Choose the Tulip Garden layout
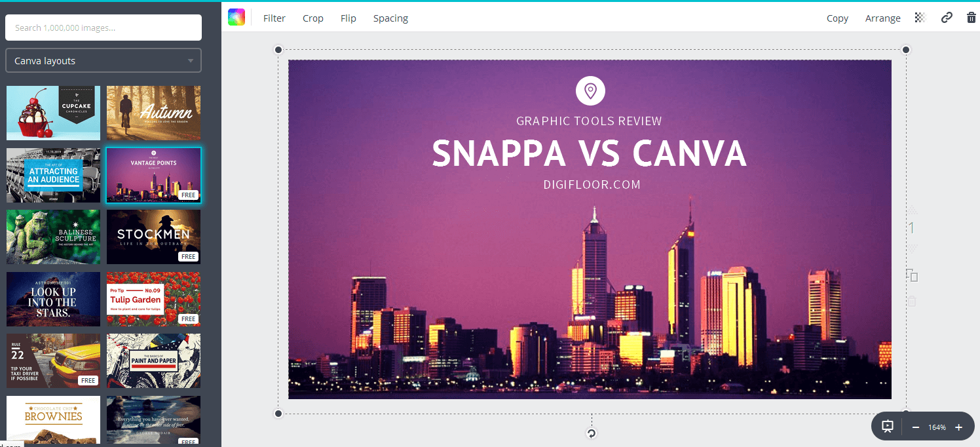The image size is (980, 447). click(x=154, y=299)
